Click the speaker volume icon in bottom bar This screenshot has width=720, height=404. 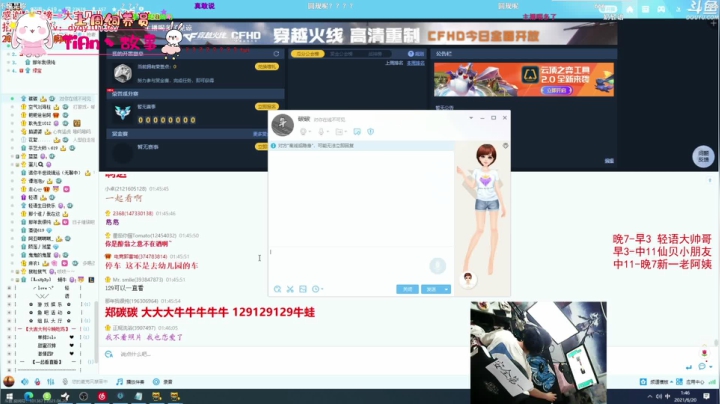click(24, 382)
